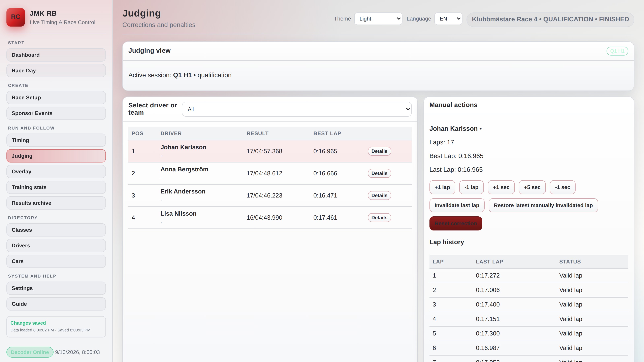Apply the +5 sec penalty
This screenshot has width=644, height=362.
pos(532,187)
